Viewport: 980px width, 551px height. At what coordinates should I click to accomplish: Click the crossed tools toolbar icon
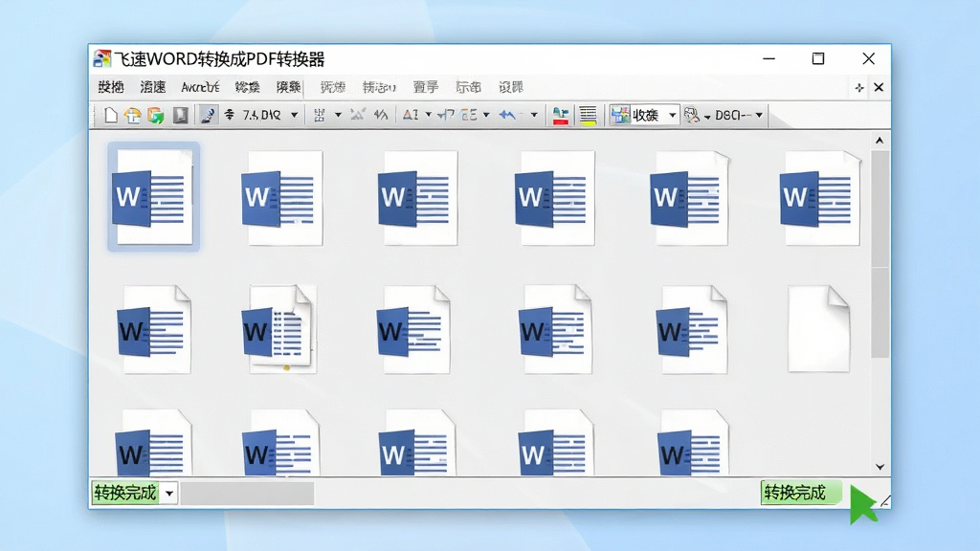point(358,115)
